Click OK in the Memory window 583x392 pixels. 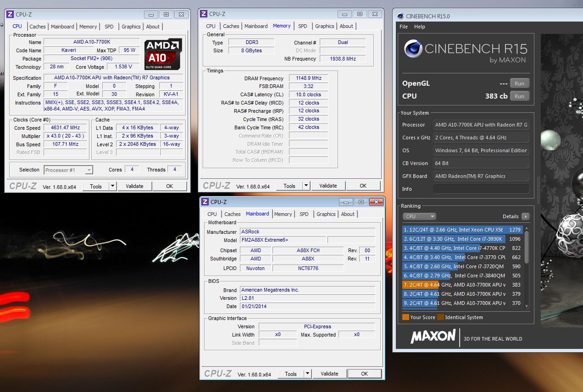tap(363, 186)
